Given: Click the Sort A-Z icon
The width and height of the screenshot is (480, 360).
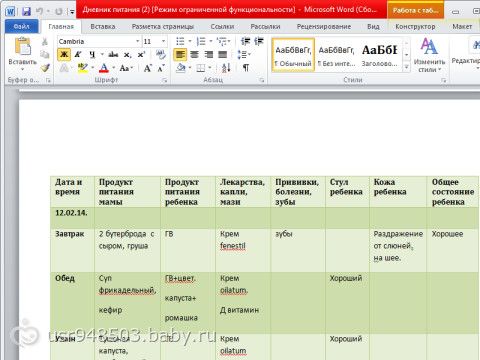Looking at the screenshot, I should pyautogui.click(x=226, y=68).
